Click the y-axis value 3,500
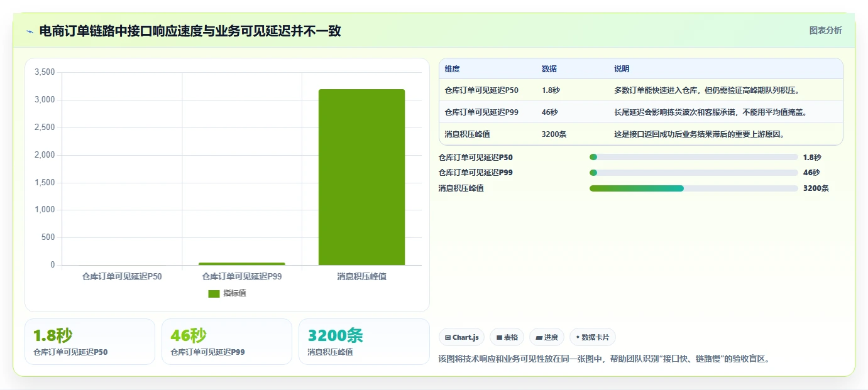868x390 pixels. click(x=45, y=72)
